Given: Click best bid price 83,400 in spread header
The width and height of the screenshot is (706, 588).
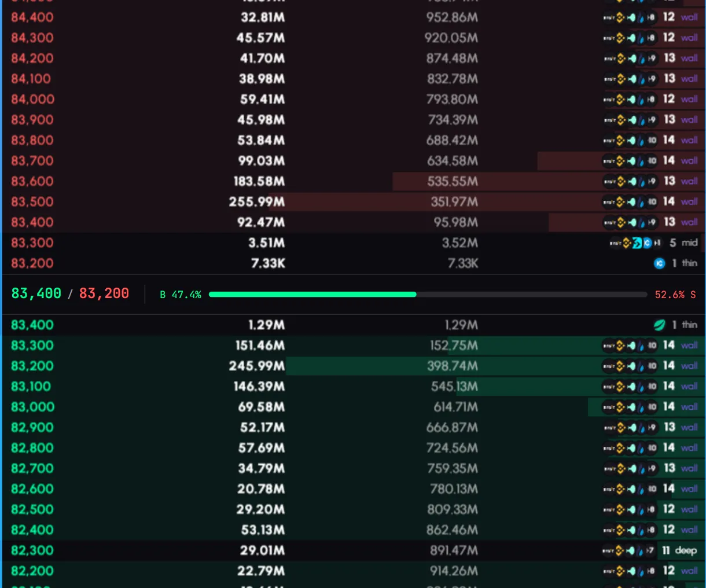Looking at the screenshot, I should pos(36,293).
